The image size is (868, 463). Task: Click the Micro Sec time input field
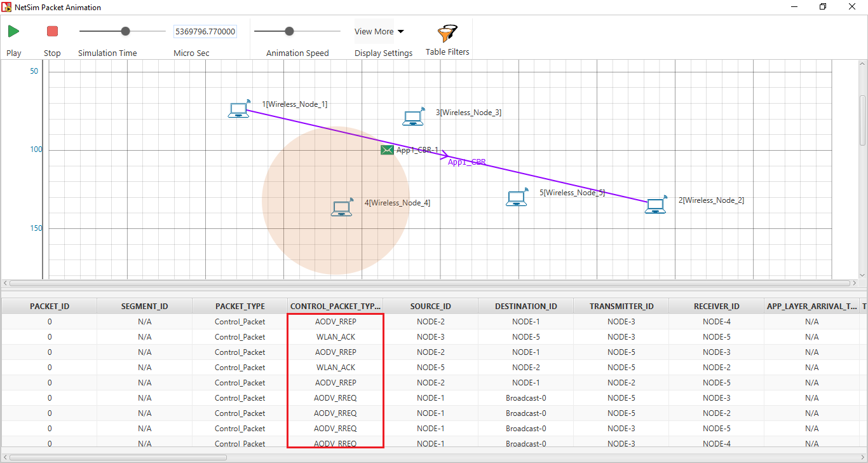coord(205,32)
